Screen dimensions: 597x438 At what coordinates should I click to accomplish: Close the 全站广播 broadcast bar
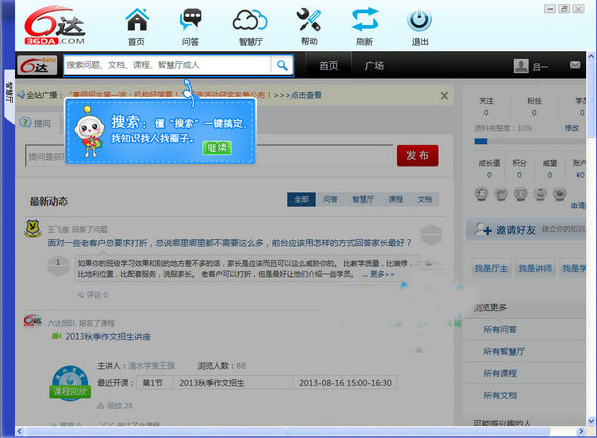[444, 96]
